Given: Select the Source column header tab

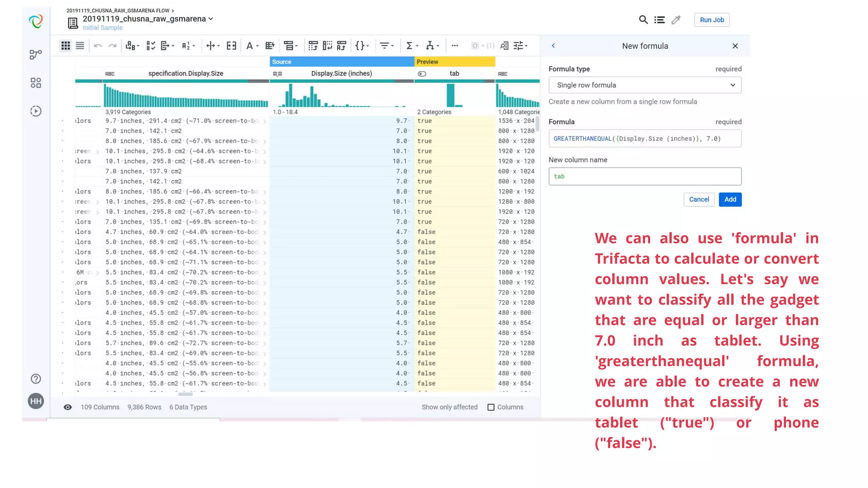Looking at the screenshot, I should point(342,62).
